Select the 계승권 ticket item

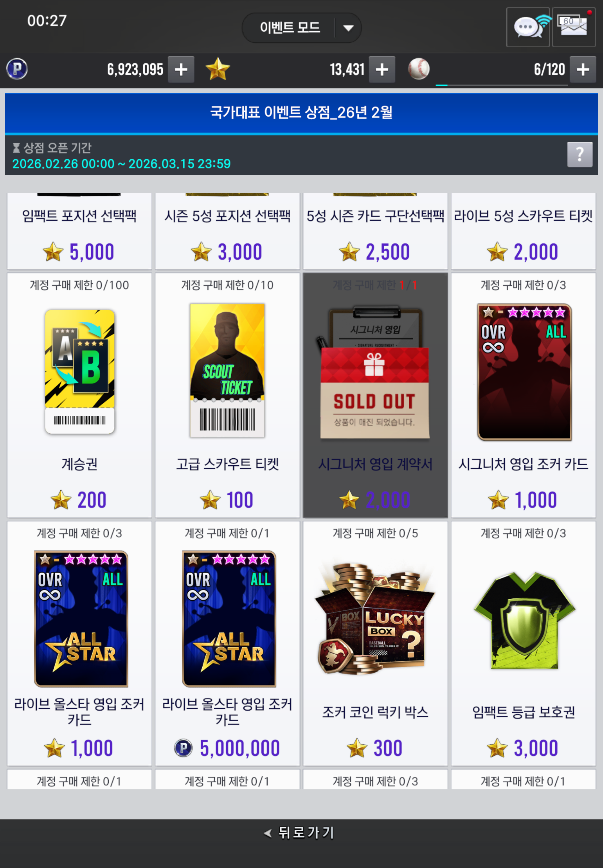point(79,395)
